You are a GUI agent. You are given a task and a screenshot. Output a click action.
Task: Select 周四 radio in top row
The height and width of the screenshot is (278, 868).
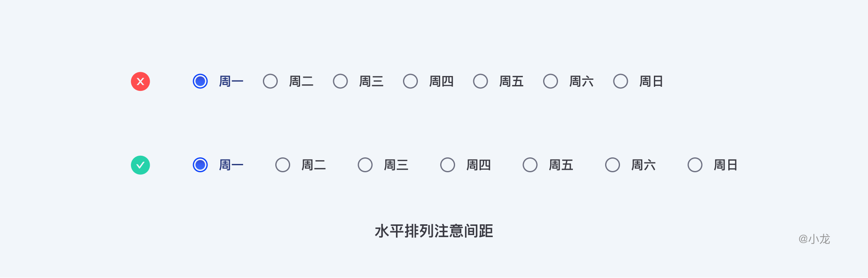click(410, 81)
